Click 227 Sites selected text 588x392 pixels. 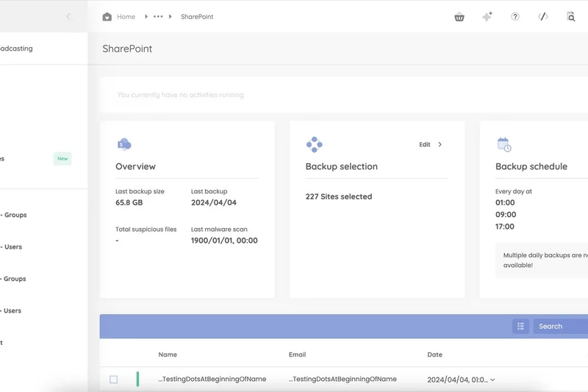click(339, 196)
